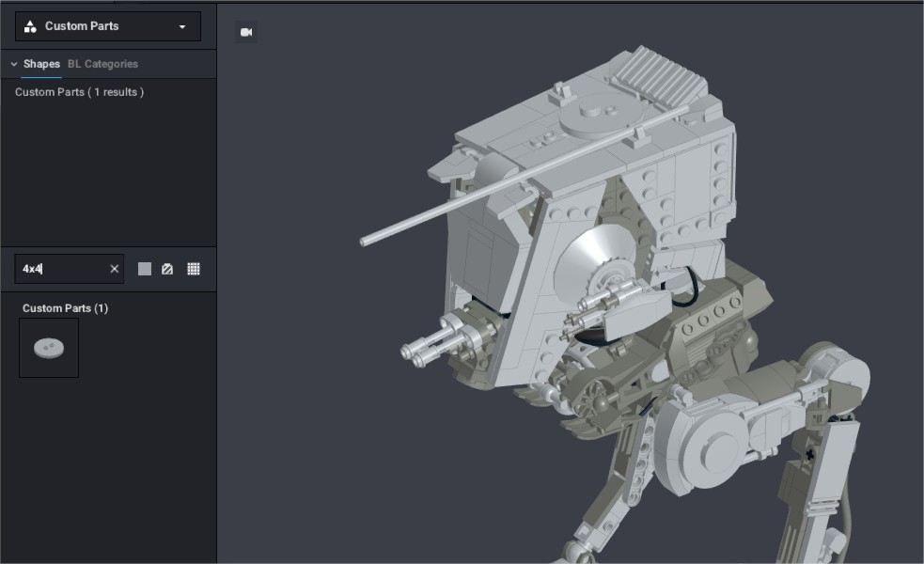Select the Custom Parts (1 results) entry
Image resolution: width=924 pixels, height=564 pixels.
tap(80, 92)
